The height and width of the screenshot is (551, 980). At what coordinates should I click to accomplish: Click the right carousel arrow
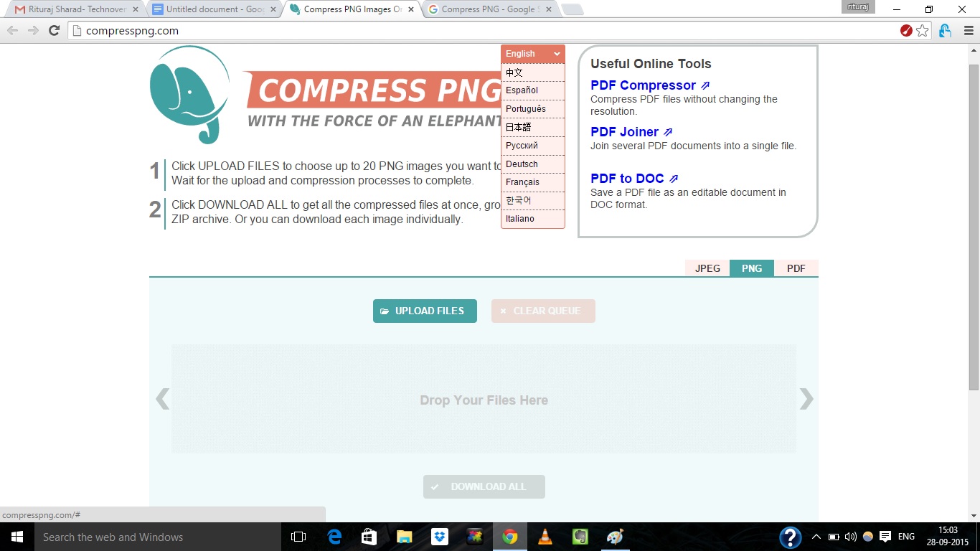tap(806, 399)
